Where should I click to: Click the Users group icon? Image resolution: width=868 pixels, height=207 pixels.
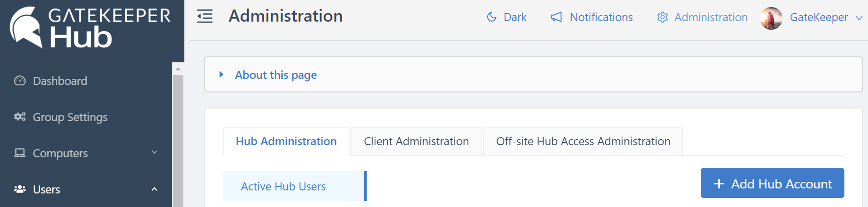click(20, 189)
